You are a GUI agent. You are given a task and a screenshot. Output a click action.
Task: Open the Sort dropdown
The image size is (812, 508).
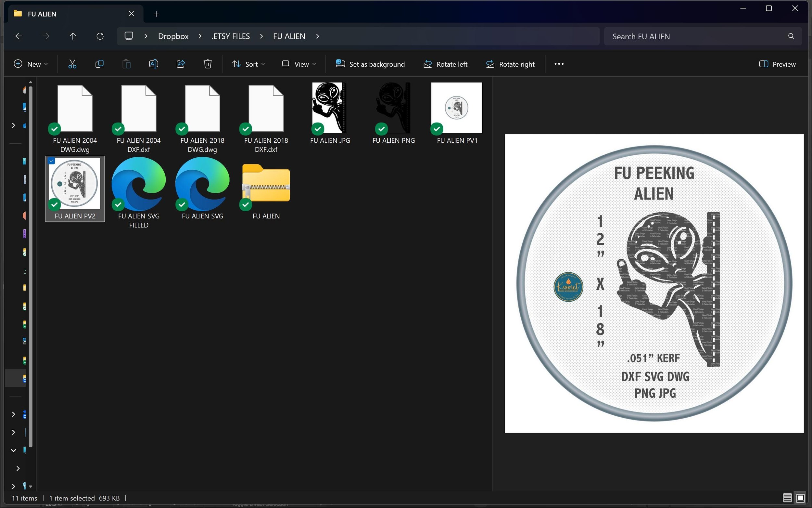click(x=248, y=64)
